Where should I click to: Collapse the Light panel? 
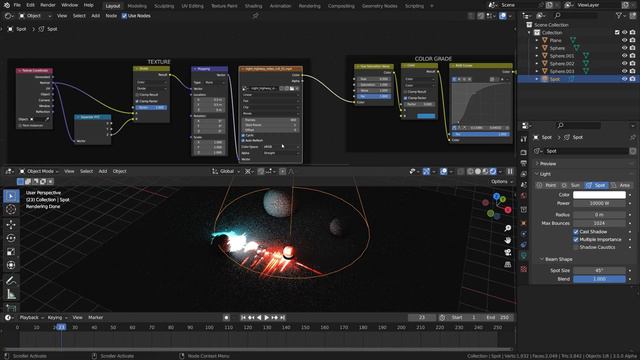point(545,174)
